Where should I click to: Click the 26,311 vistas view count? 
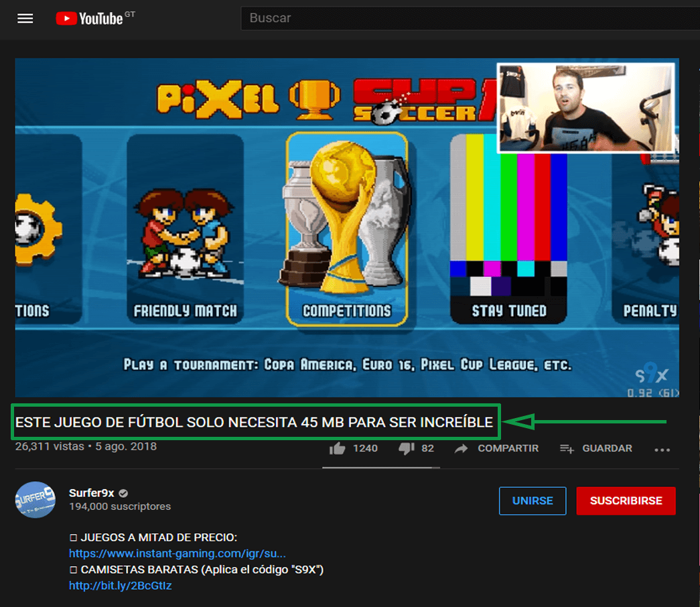click(50, 447)
